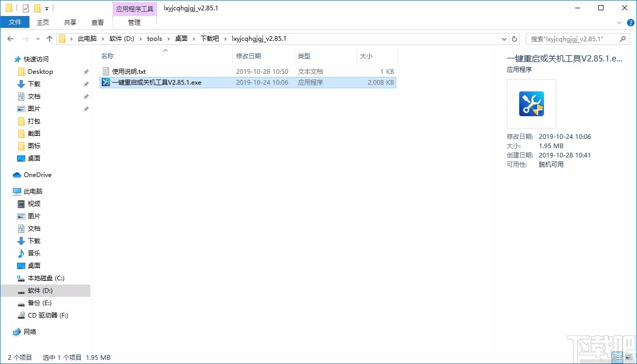Click the up arrow to go to parent folder
The width and height of the screenshot is (637, 364).
click(x=49, y=38)
